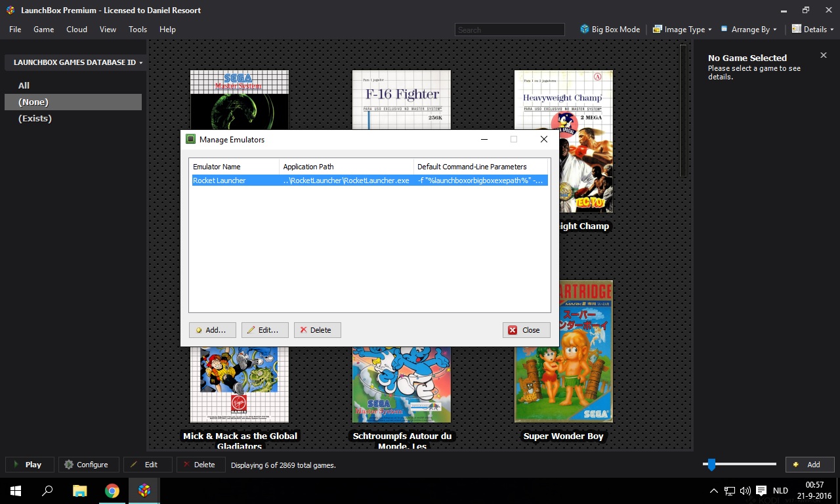Viewport: 840px width, 504px height.
Task: Click Delete in the bottom bar
Action: (x=201, y=465)
